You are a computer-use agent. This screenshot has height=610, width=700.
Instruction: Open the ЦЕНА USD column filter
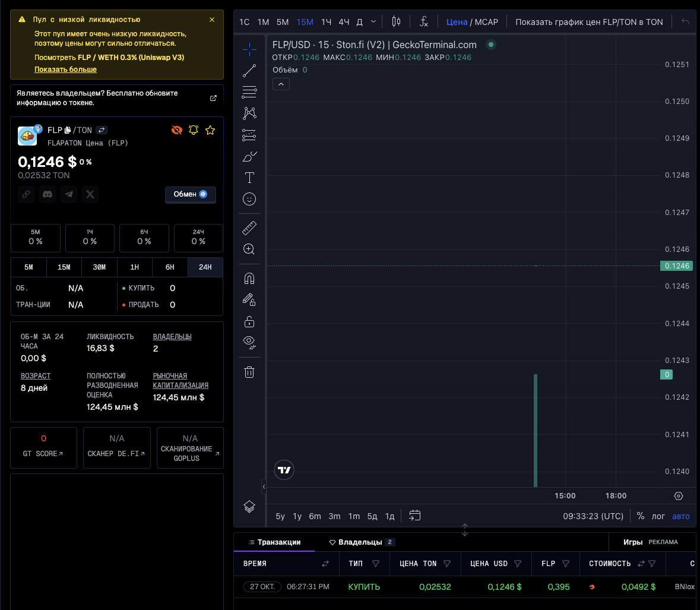[x=518, y=564]
